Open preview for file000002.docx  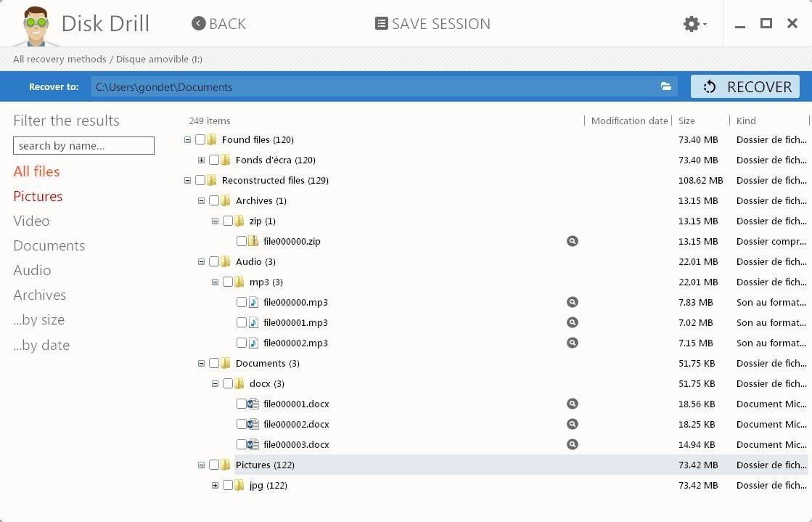pos(573,424)
